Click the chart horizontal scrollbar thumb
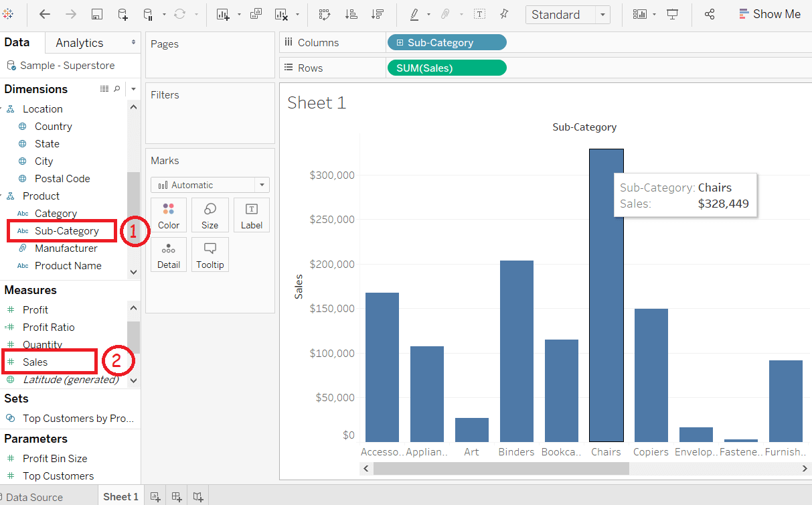The height and width of the screenshot is (505, 812). pos(501,469)
